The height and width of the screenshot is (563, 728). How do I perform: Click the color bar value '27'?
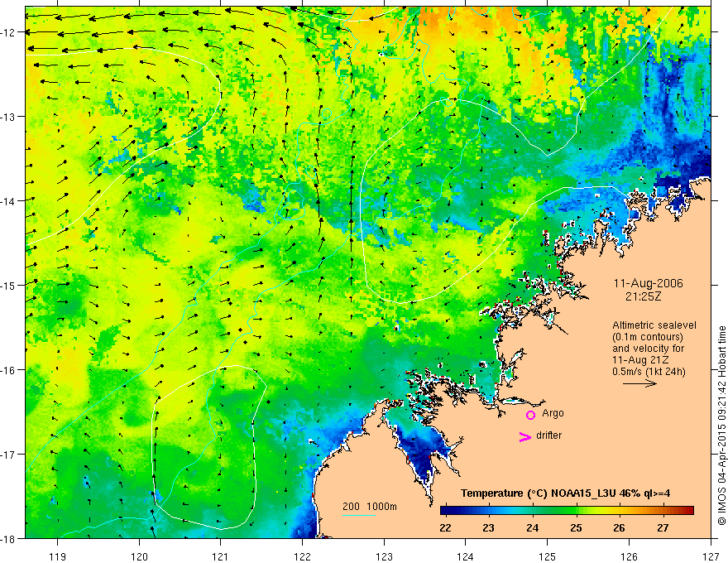pyautogui.click(x=663, y=527)
